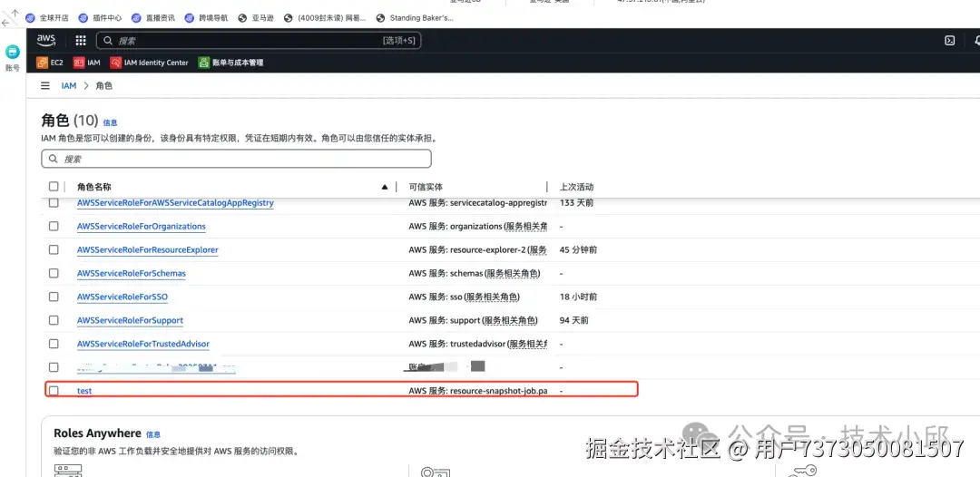Click 信息 link next to 角色 heading
This screenshot has height=477, width=980.
click(110, 123)
